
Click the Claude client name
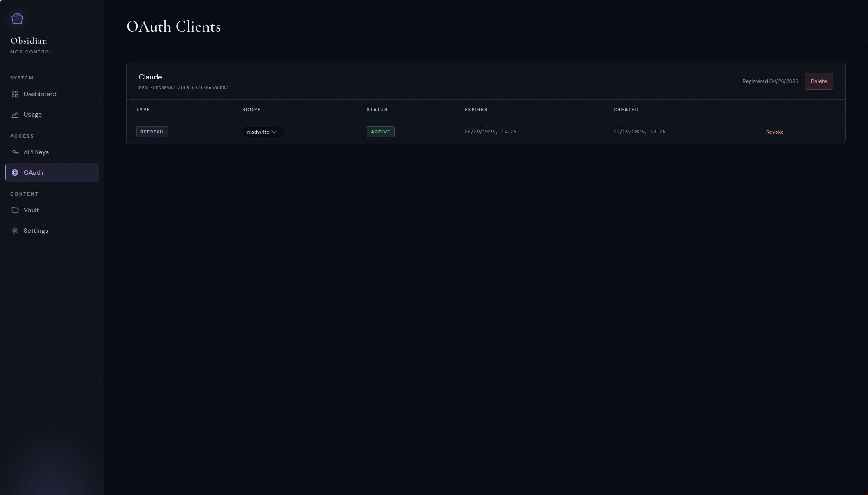[x=151, y=77]
